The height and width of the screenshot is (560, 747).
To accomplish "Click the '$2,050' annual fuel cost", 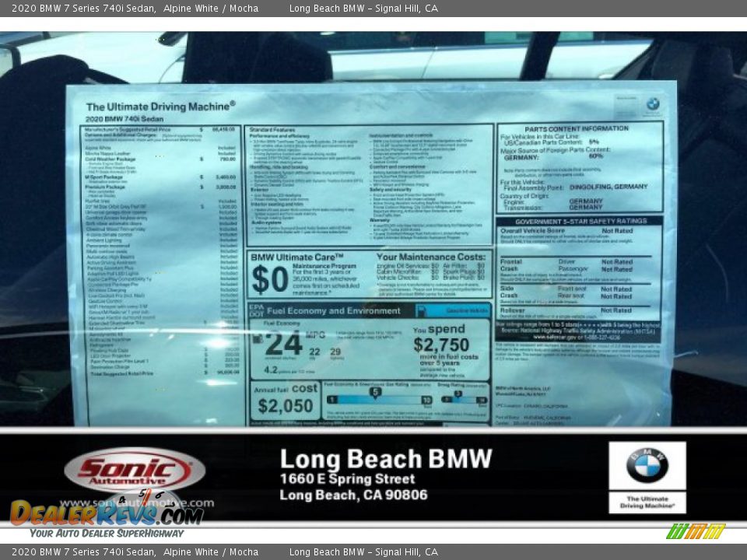I will point(286,406).
